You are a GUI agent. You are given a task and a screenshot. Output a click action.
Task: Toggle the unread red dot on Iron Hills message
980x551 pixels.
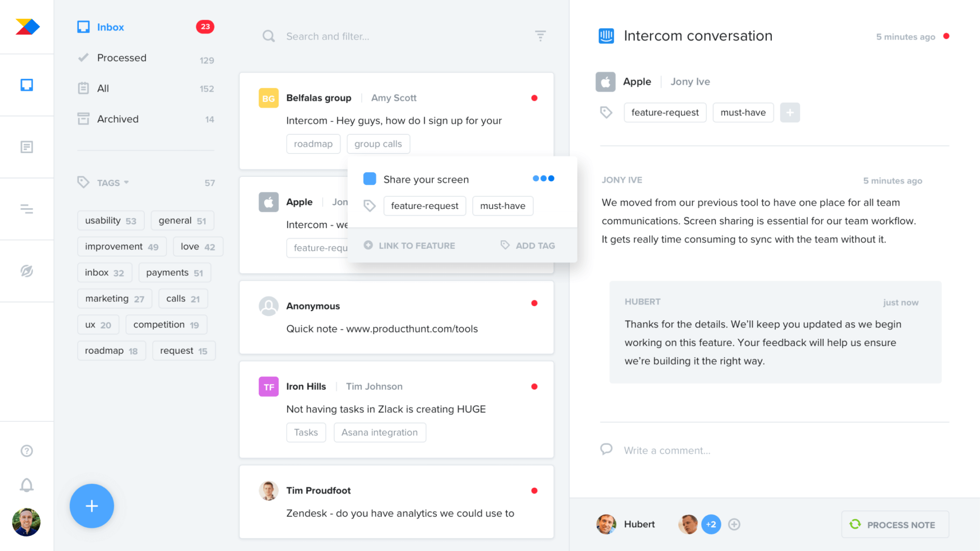click(x=534, y=385)
